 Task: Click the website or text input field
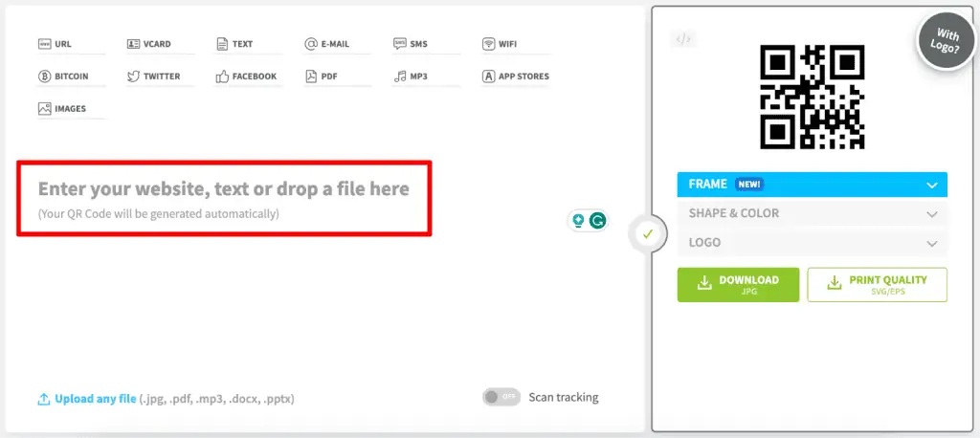tap(224, 198)
